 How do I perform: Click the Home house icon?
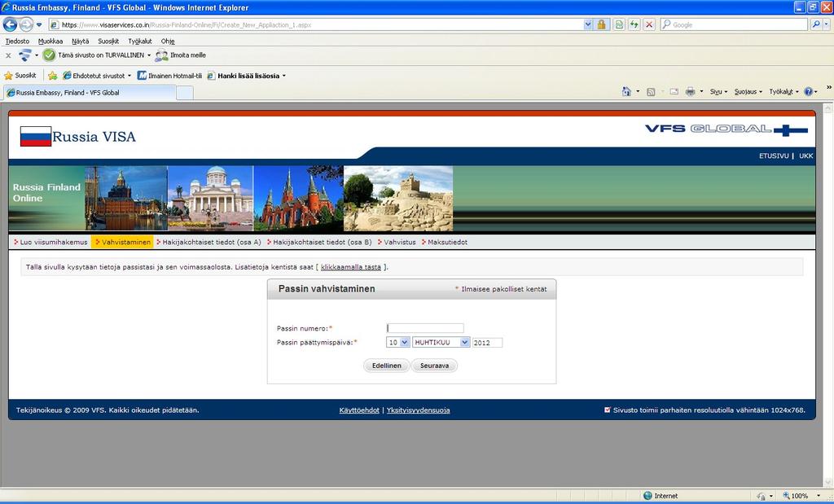[626, 91]
